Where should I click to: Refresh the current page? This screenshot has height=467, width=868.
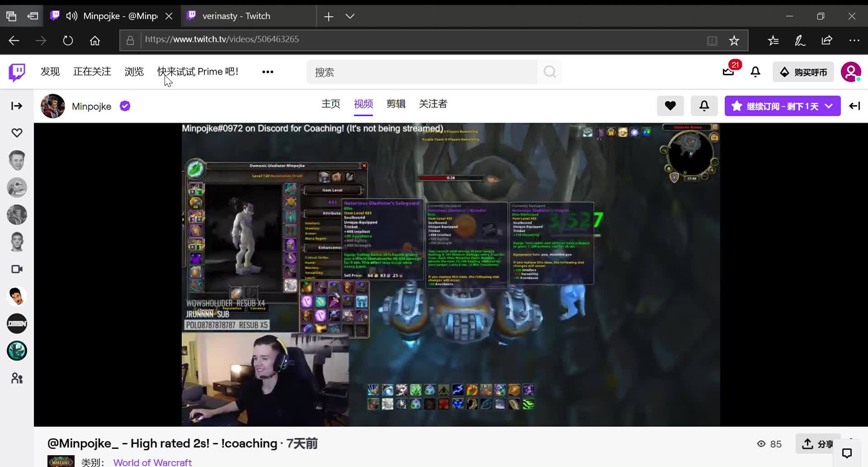click(x=68, y=41)
